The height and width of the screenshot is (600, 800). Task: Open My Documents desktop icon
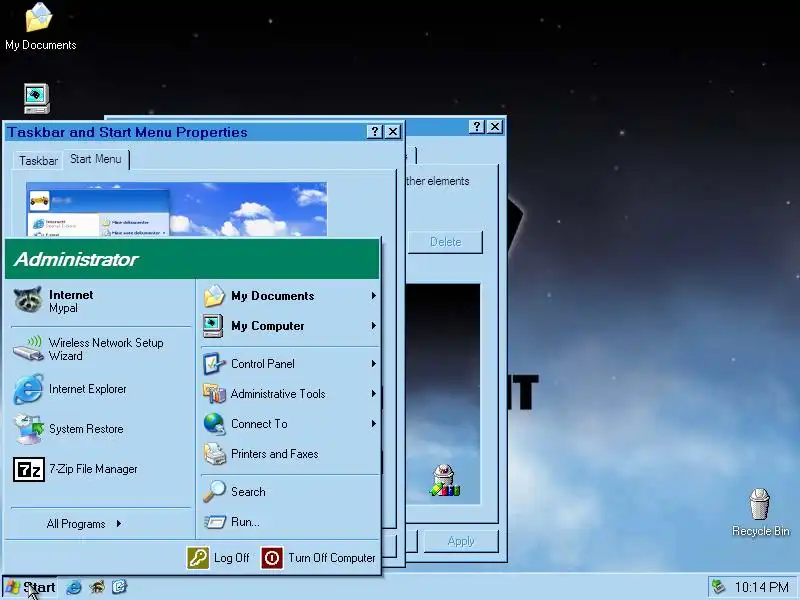[40, 27]
